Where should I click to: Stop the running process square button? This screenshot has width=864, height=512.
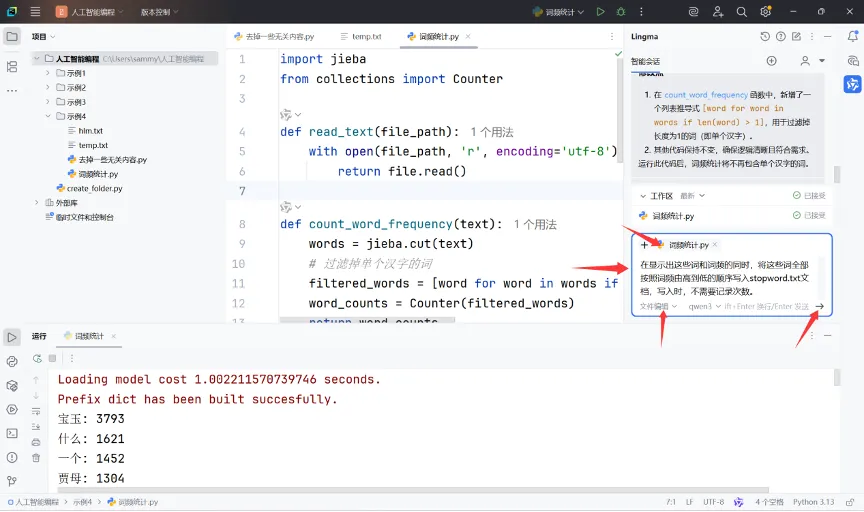[52, 358]
